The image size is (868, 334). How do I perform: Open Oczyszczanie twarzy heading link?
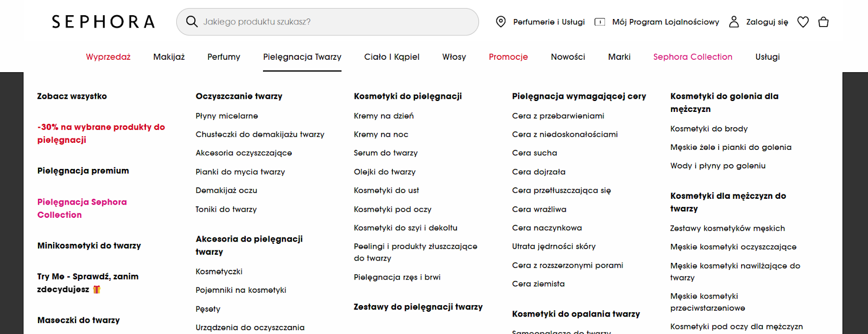point(239,96)
